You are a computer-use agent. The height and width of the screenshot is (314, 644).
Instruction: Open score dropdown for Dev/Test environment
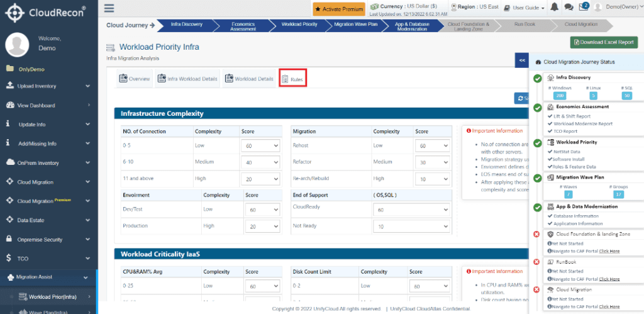263,210
